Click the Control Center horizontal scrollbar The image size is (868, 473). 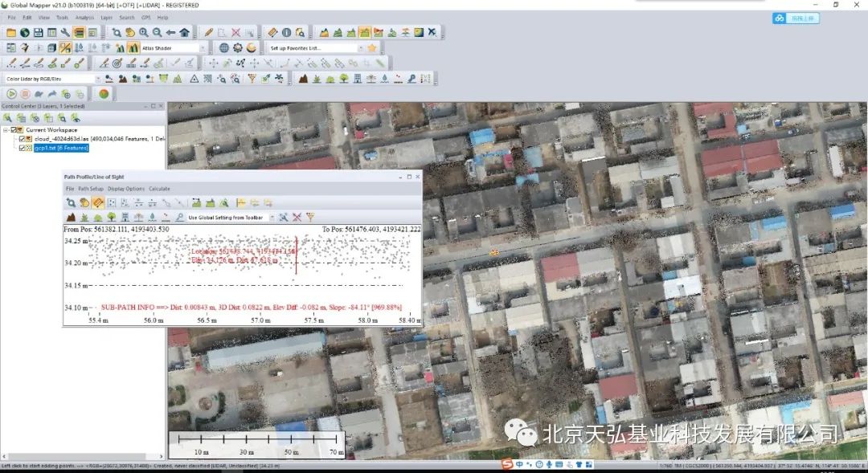tap(83, 456)
